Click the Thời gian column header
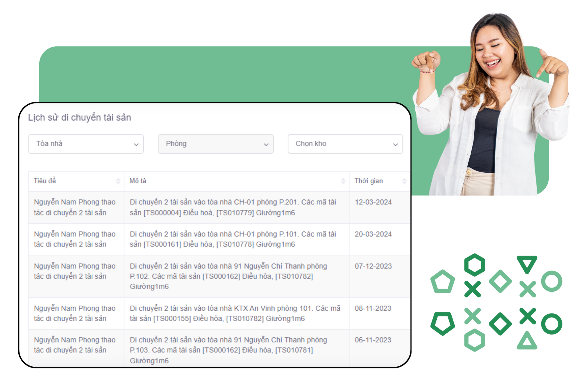The width and height of the screenshot is (588, 391). pos(369,181)
